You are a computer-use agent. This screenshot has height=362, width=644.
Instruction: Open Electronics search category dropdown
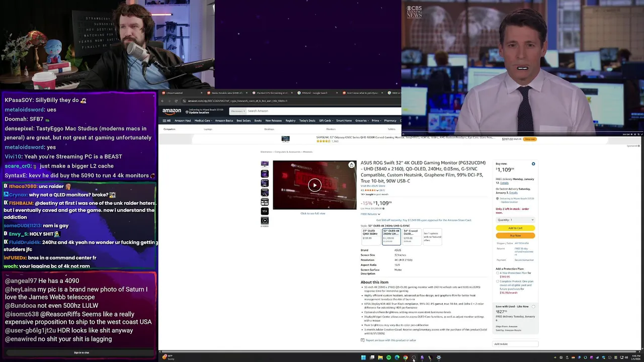click(237, 111)
